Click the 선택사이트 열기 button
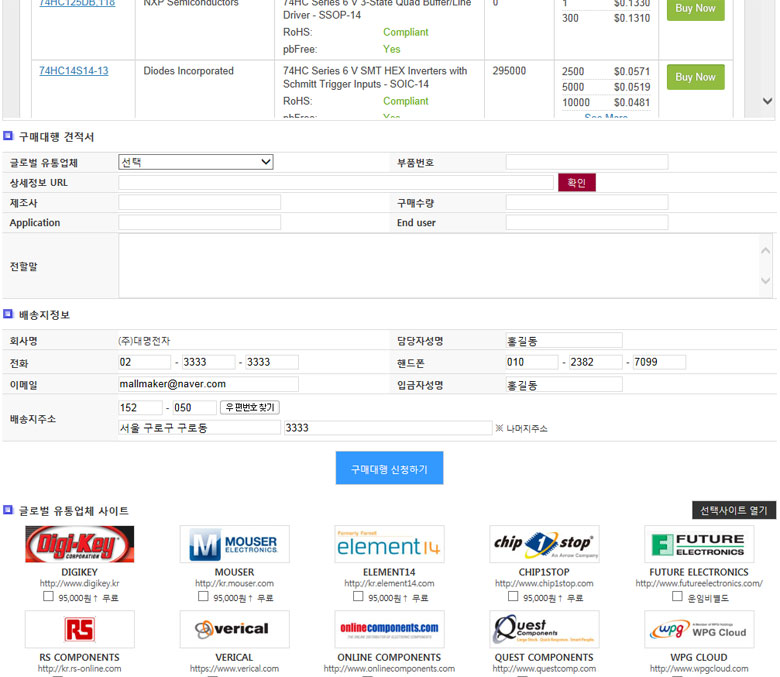 (x=734, y=510)
